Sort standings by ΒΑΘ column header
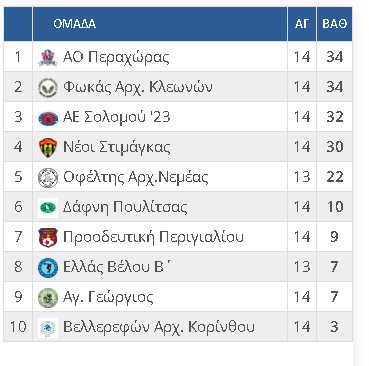 [334, 24]
